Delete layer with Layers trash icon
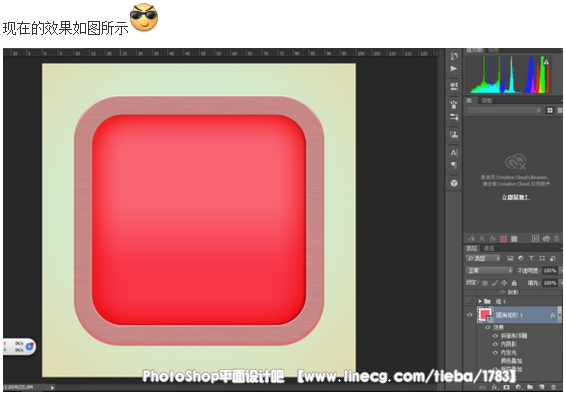This screenshot has height=393, width=566. pos(554,387)
